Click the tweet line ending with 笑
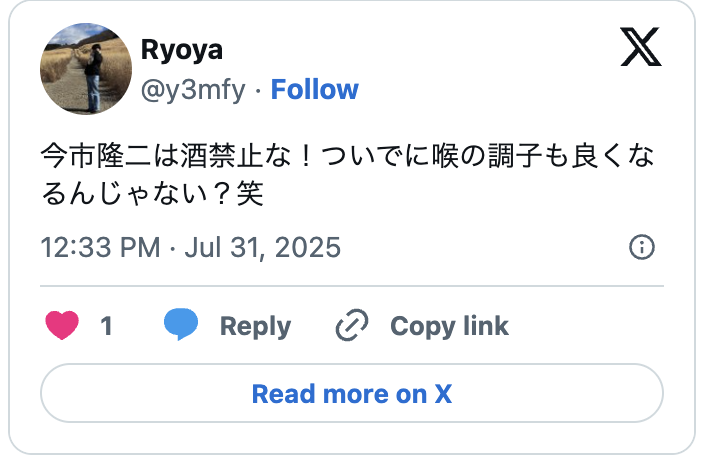704x472 pixels. [x=152, y=194]
